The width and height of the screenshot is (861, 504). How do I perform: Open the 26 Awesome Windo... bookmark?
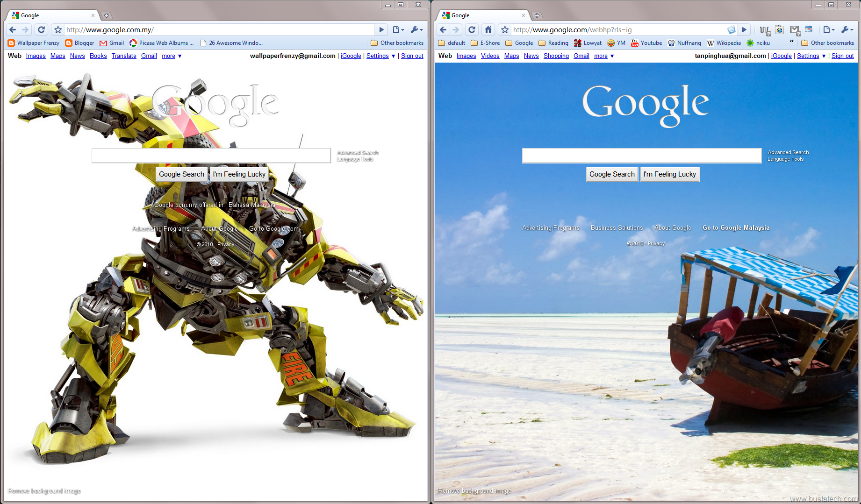click(231, 43)
